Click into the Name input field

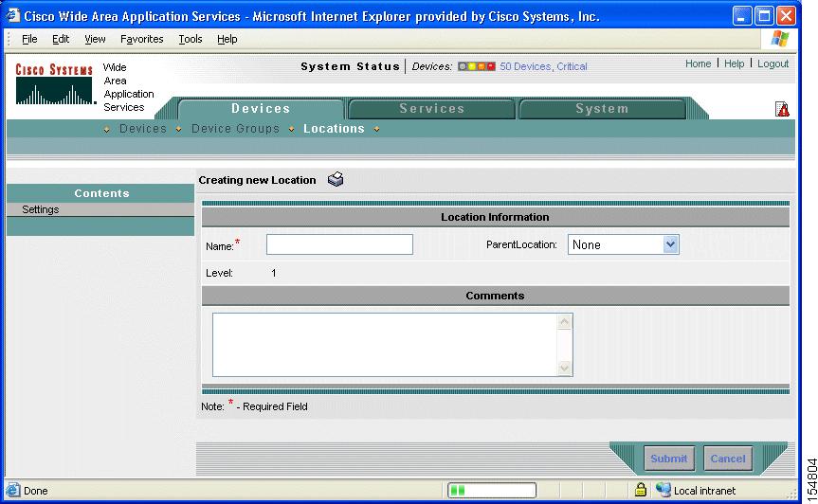[339, 244]
